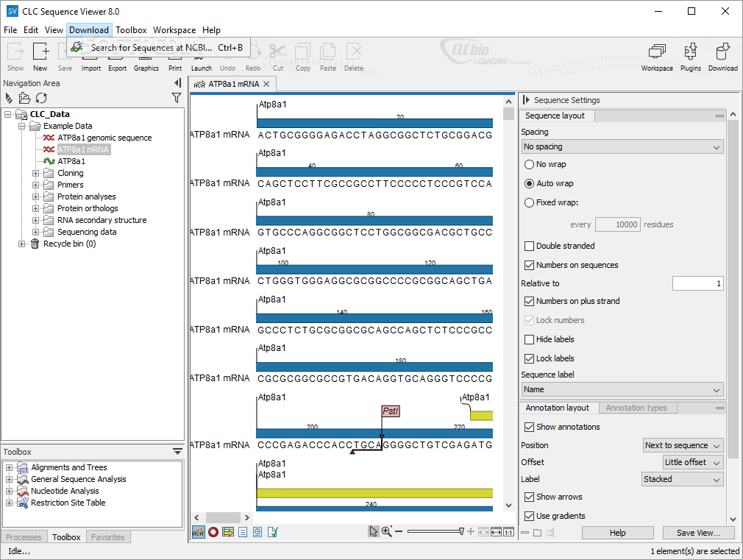Open the Toolbox panel options arrow

[x=177, y=451]
